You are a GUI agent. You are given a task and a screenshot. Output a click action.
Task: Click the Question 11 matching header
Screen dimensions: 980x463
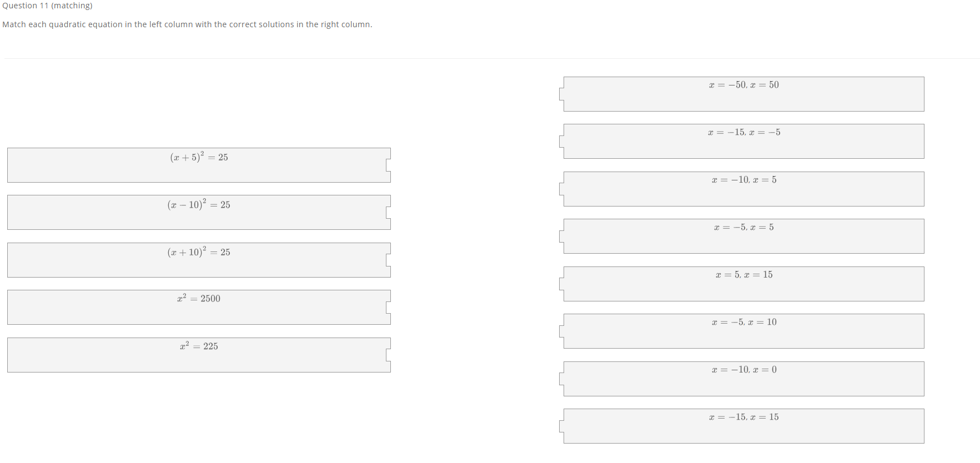tap(48, 6)
